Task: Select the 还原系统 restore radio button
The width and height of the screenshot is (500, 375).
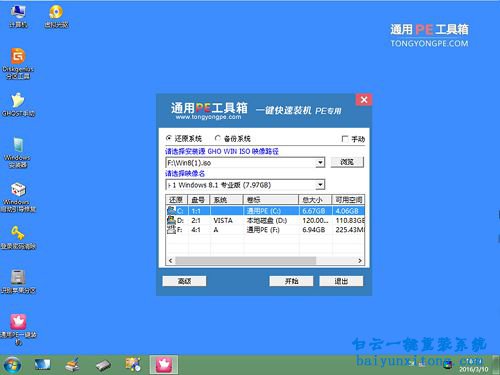Action: click(x=169, y=138)
